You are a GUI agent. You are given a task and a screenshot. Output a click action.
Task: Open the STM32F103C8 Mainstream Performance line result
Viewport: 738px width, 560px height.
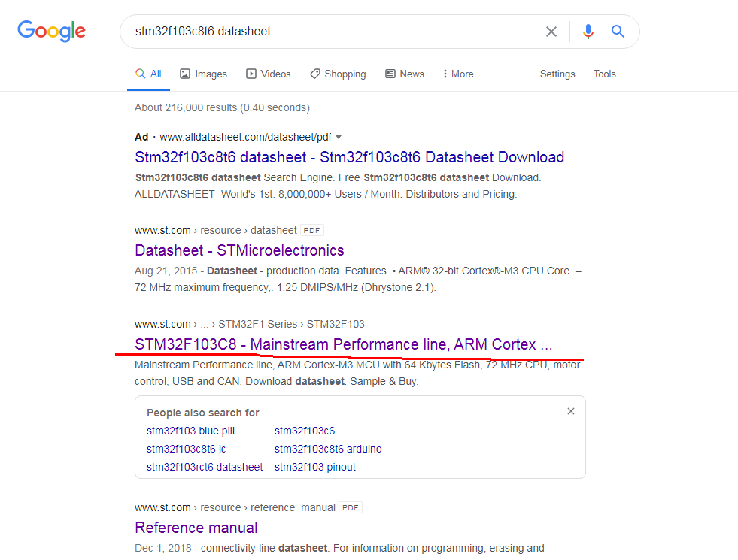coord(343,344)
